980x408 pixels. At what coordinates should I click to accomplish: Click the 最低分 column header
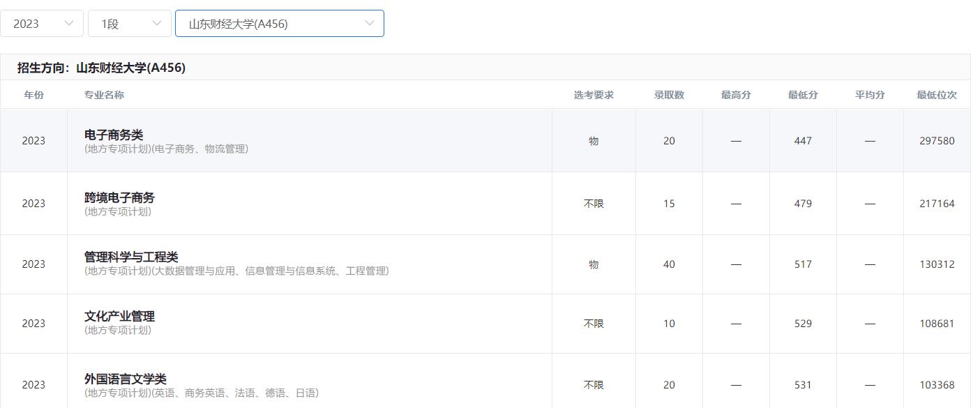coord(803,95)
